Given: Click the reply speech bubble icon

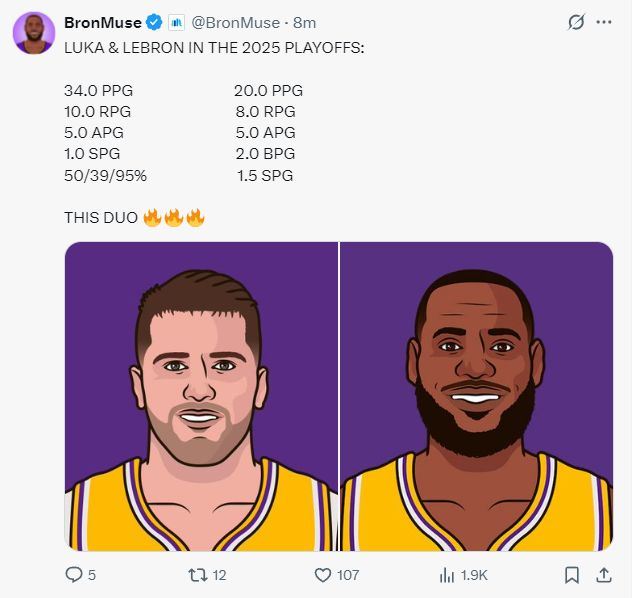Looking at the screenshot, I should point(73,575).
